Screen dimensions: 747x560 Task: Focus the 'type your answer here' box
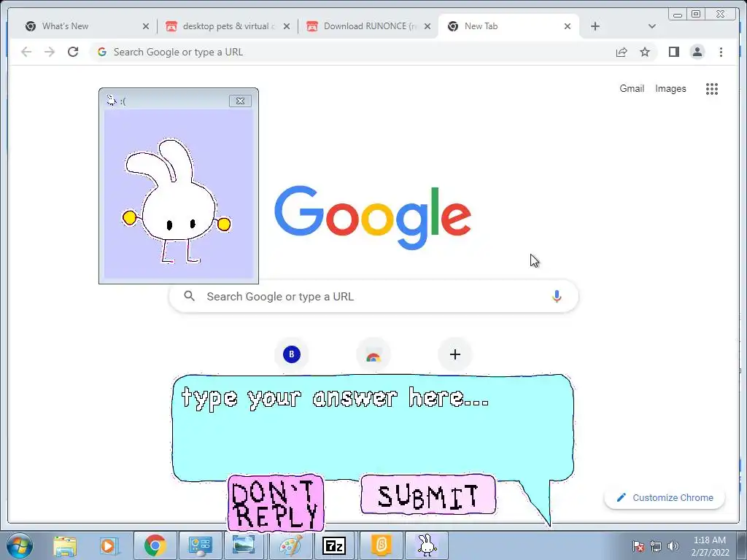pyautogui.click(x=373, y=427)
